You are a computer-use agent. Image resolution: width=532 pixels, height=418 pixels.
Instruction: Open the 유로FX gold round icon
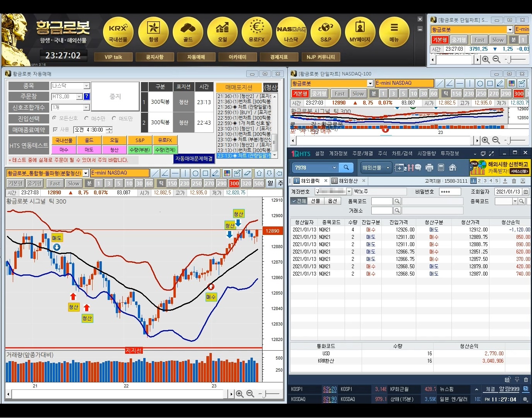[x=257, y=32]
